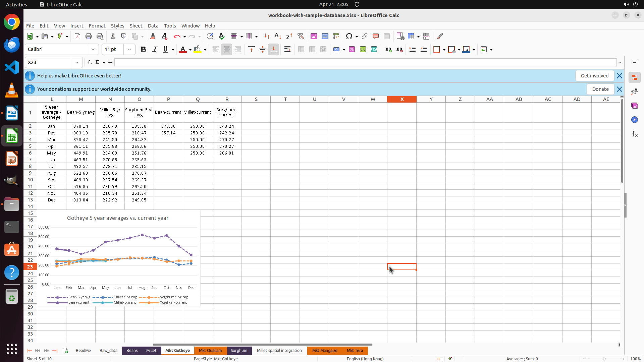Switch to the Mkt Ouallam sheet tab
This screenshot has width=644, height=362.
(x=210, y=351)
